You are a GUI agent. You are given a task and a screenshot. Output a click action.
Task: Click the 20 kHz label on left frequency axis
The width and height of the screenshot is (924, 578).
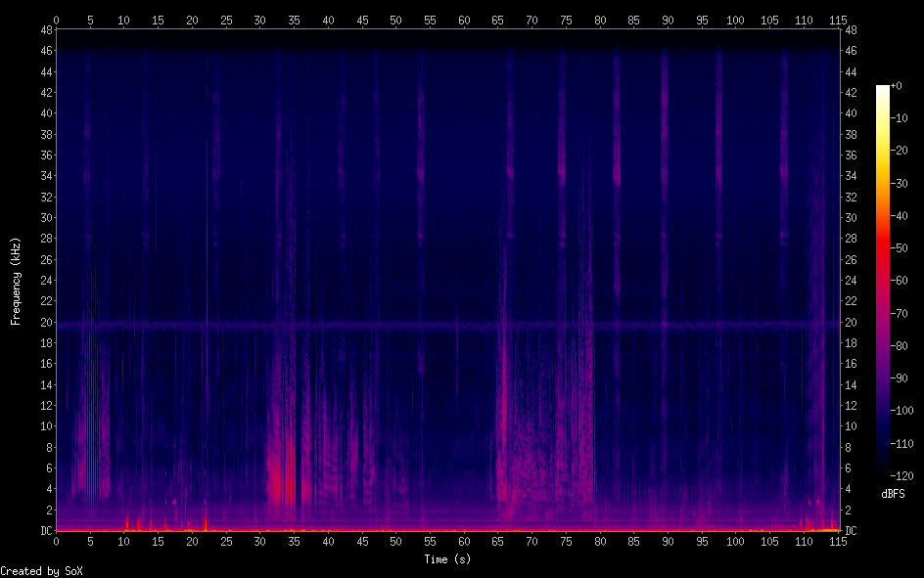[x=45, y=322]
